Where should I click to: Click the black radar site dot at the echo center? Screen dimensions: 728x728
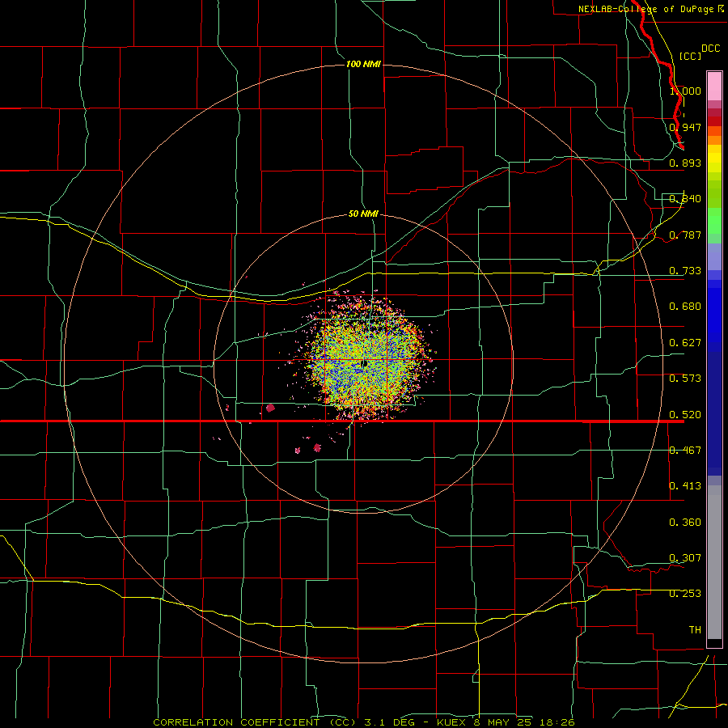(x=365, y=364)
